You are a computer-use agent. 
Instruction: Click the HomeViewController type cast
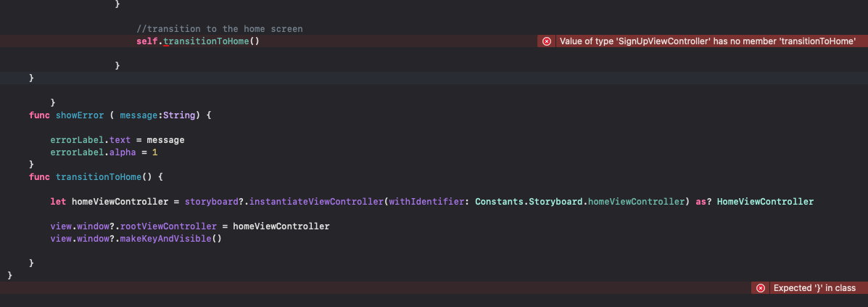(x=765, y=202)
